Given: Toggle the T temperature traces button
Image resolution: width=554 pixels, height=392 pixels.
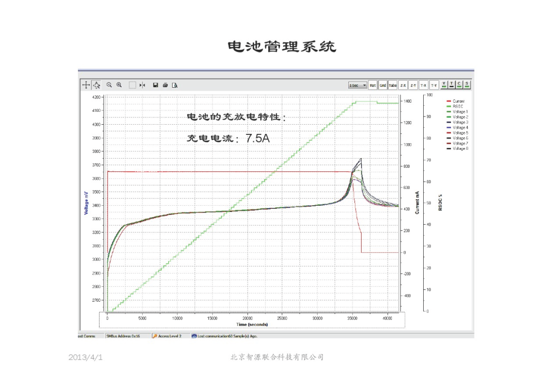Looking at the screenshot, I should pyautogui.click(x=452, y=85).
